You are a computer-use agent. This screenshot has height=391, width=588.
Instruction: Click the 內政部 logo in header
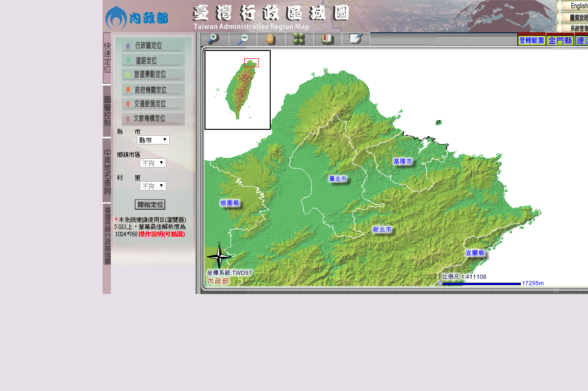pyautogui.click(x=137, y=18)
